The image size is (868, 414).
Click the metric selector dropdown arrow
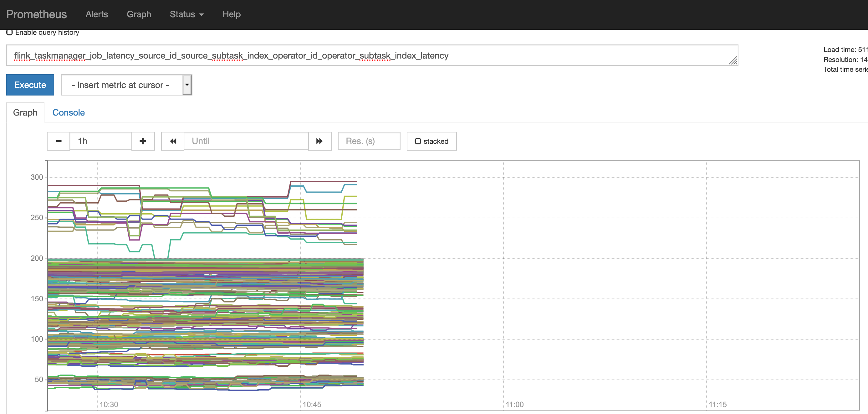[187, 85]
